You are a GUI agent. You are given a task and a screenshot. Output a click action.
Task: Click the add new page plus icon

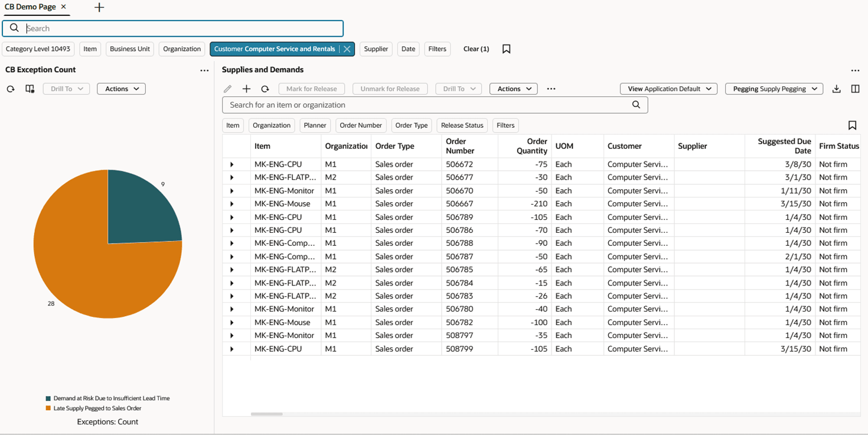pyautogui.click(x=99, y=8)
